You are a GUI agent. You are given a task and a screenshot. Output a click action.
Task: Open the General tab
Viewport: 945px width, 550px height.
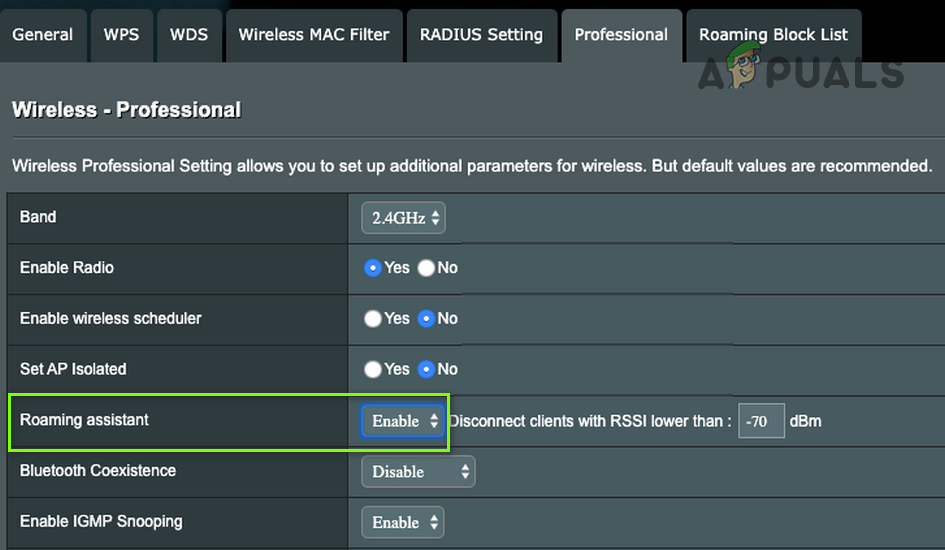coord(42,35)
